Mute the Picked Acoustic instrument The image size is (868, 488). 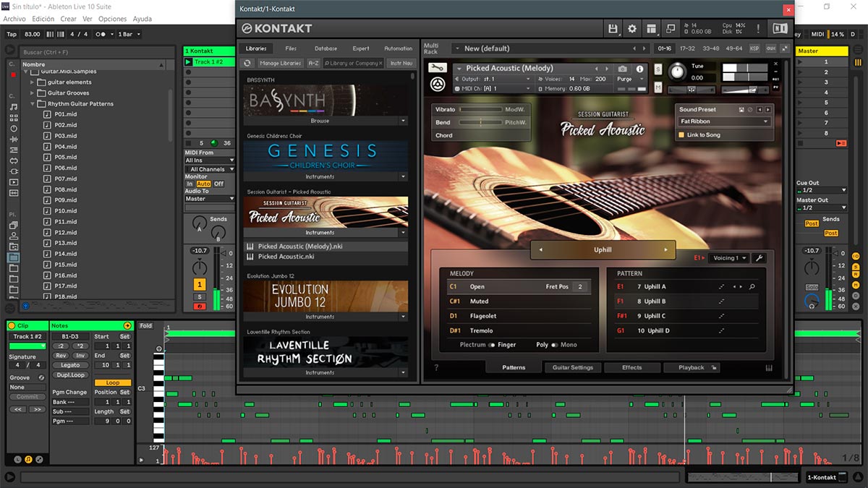point(658,87)
